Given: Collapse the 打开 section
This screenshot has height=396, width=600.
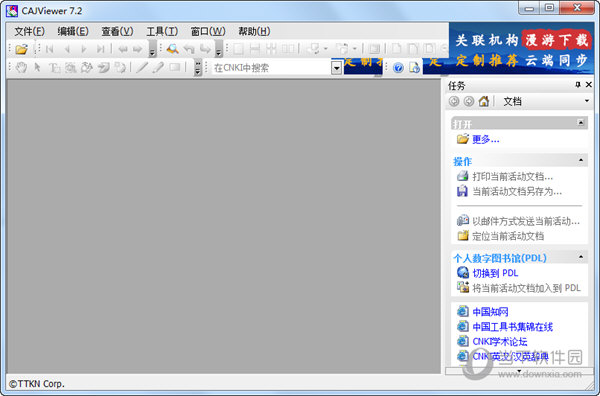Looking at the screenshot, I should pyautogui.click(x=581, y=123).
